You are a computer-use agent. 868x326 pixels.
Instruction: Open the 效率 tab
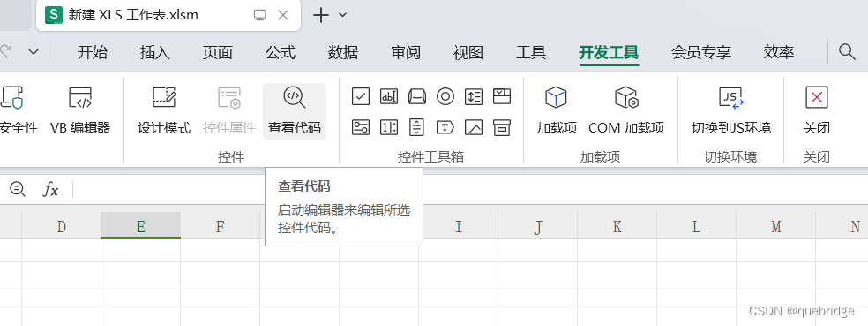779,53
